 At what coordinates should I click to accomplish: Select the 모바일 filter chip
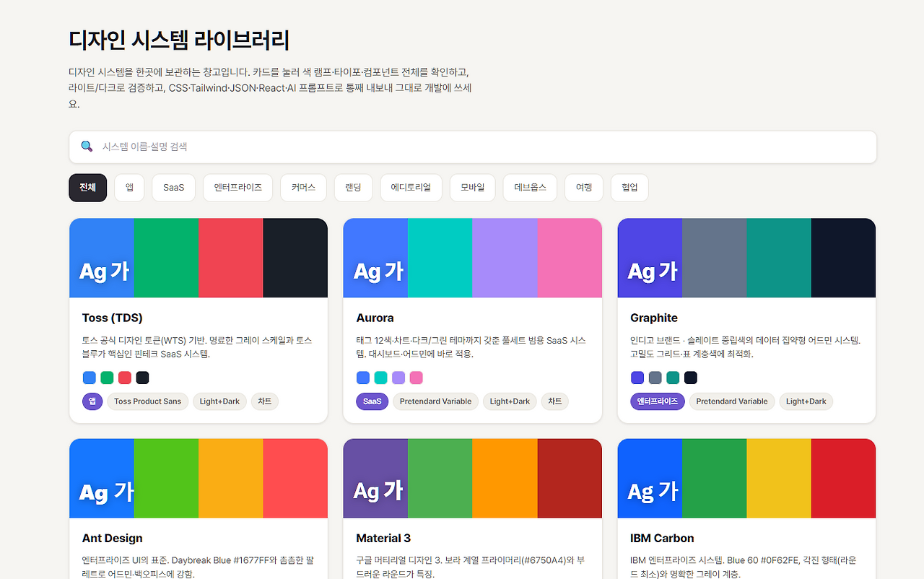[472, 188]
